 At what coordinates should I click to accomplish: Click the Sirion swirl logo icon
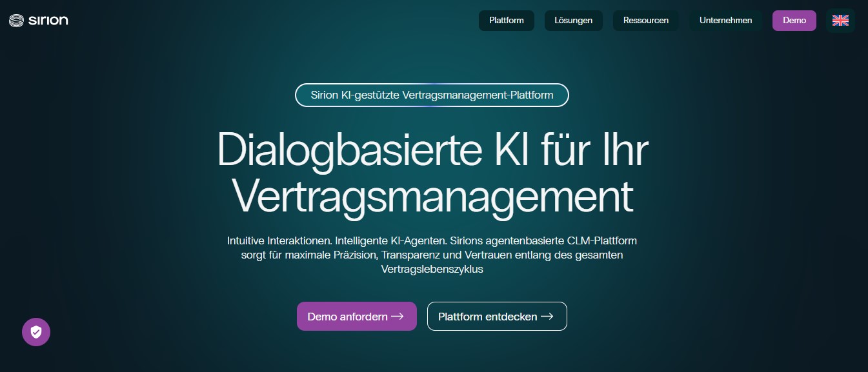17,21
